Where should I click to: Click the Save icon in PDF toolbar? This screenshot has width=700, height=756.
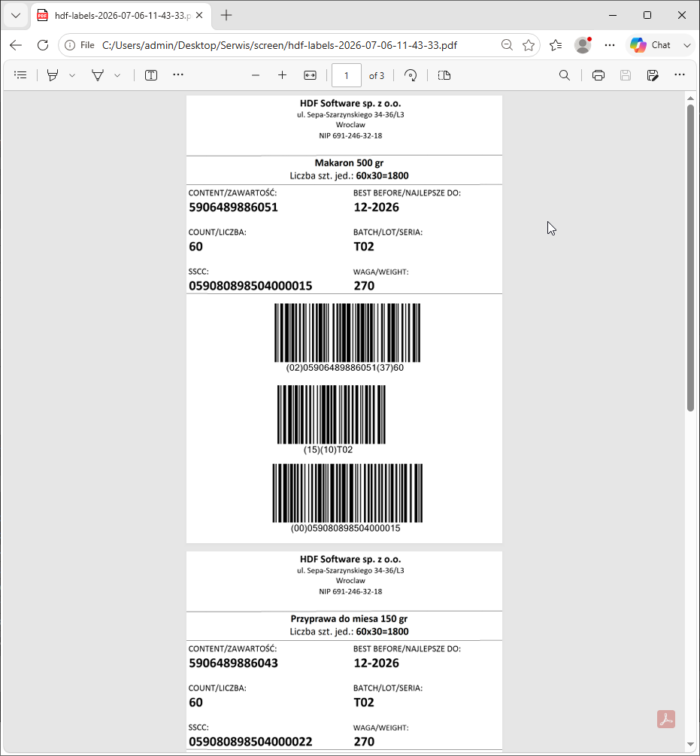click(626, 75)
